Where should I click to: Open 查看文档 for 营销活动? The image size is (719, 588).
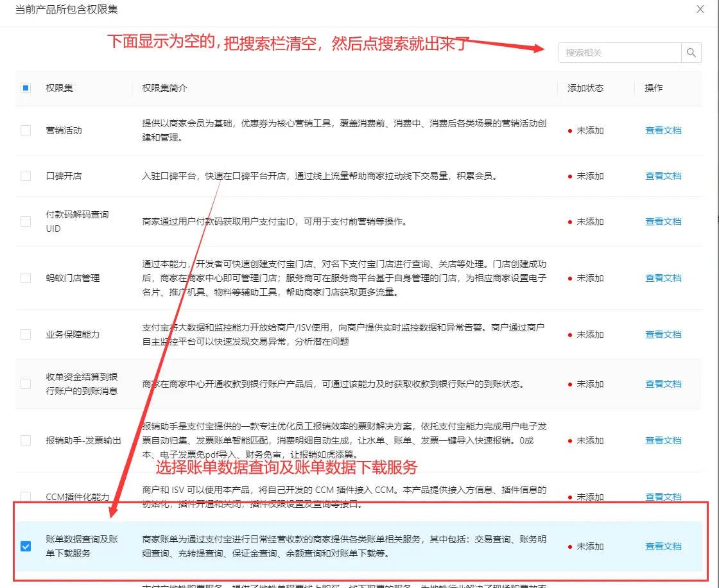coord(663,130)
